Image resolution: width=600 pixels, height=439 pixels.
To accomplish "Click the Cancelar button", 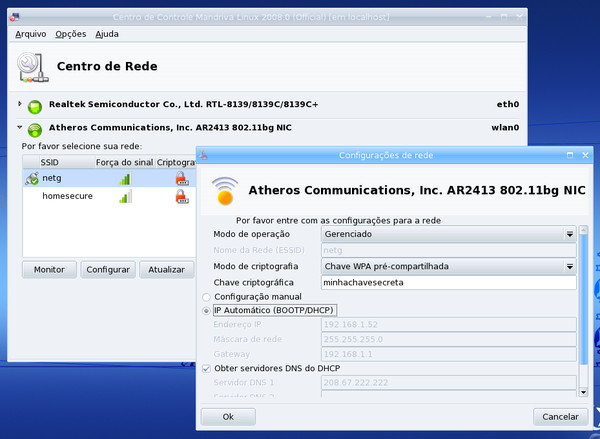I will (560, 417).
